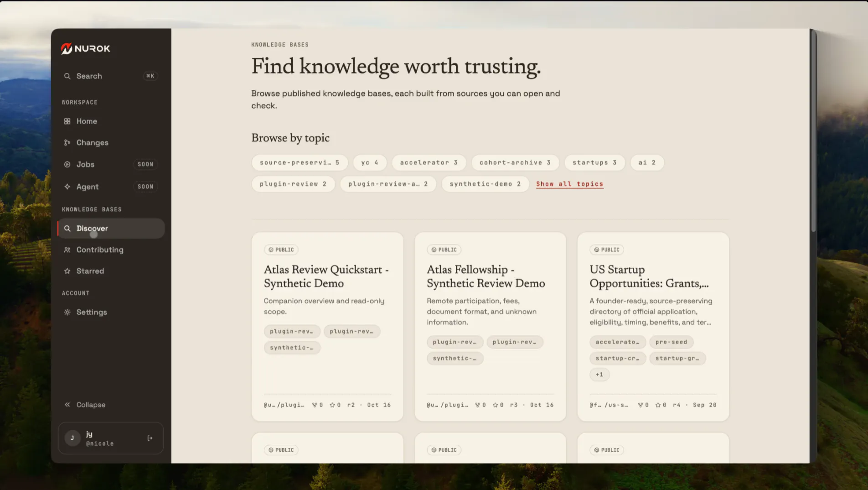This screenshot has height=490, width=868.
Task: Click fork icon on US Startup Opportunities card
Action: click(x=641, y=405)
